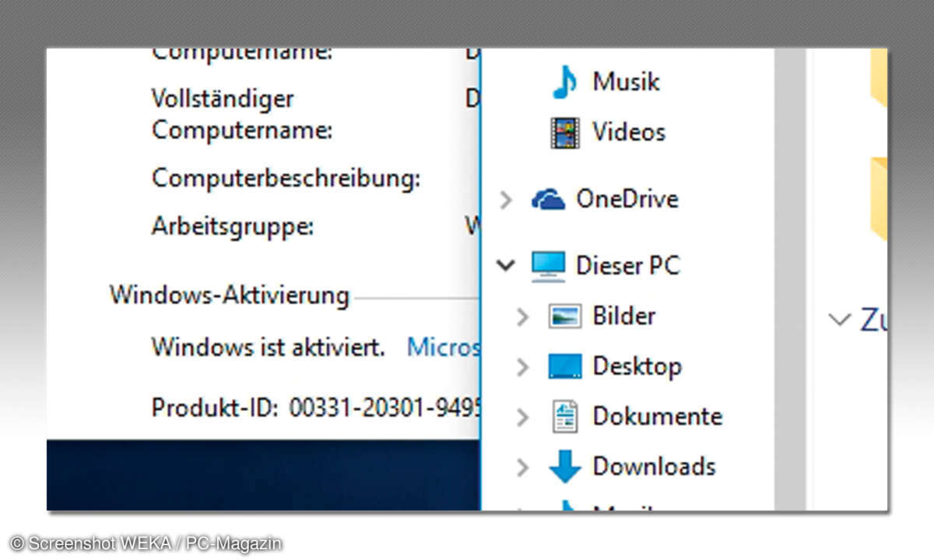The width and height of the screenshot is (934, 560).
Task: Collapse the group chevron beside Zu
Action: (839, 319)
